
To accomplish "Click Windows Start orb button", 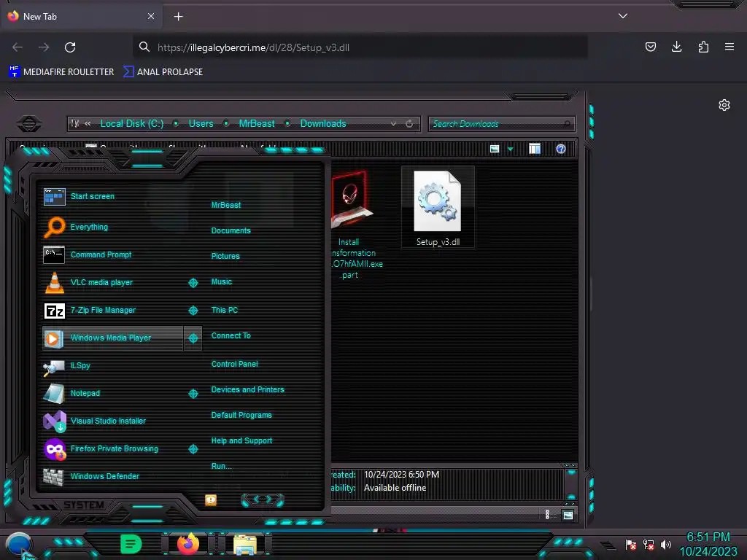I will (x=19, y=545).
